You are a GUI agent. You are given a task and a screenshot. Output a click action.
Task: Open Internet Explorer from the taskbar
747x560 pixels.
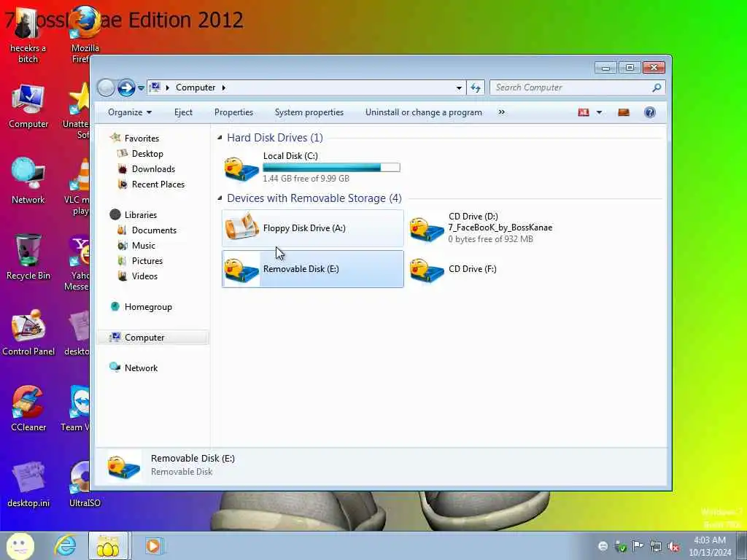point(65,546)
